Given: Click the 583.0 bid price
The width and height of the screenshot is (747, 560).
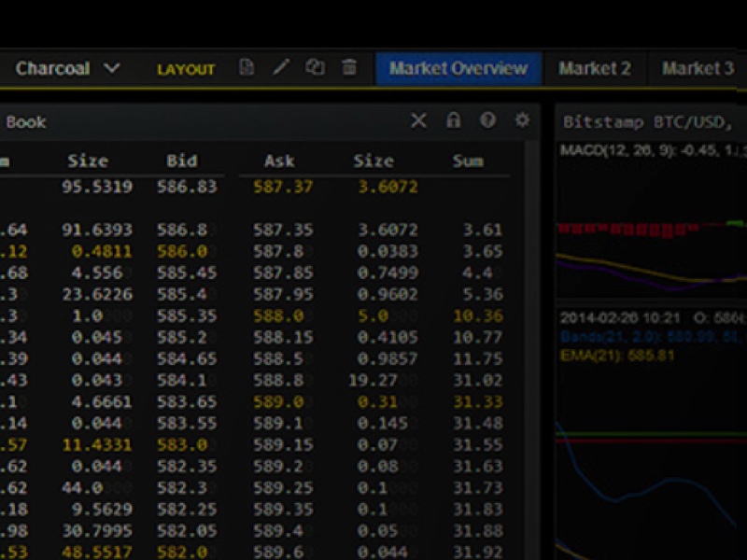Looking at the screenshot, I should pyautogui.click(x=181, y=446).
